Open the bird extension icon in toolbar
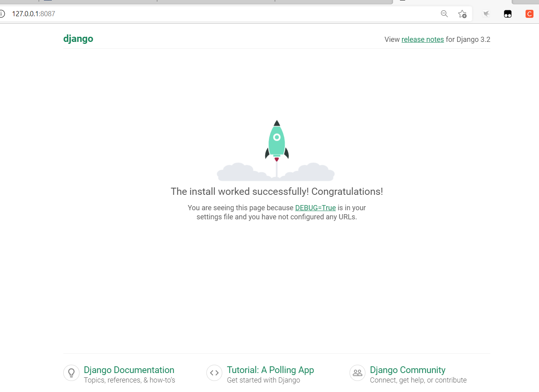The image size is (539, 392). (x=486, y=14)
